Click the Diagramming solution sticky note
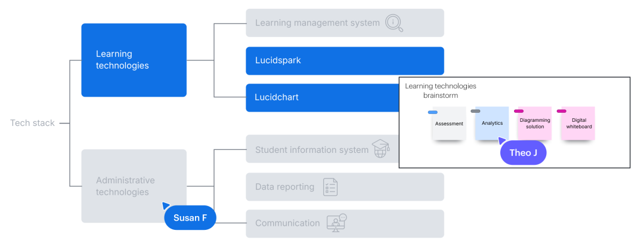Screen dimensions: 644x246 coord(535,124)
